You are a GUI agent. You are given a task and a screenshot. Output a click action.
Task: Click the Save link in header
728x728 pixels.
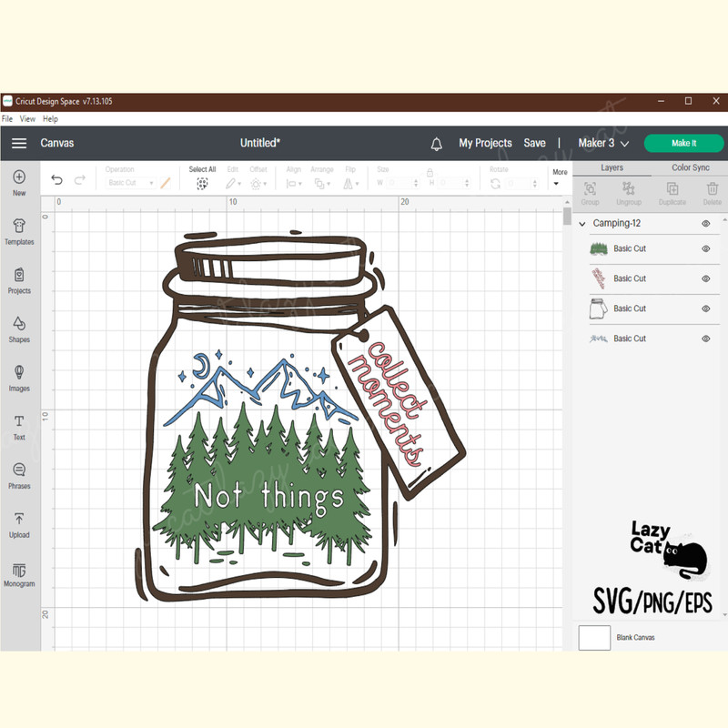click(535, 143)
